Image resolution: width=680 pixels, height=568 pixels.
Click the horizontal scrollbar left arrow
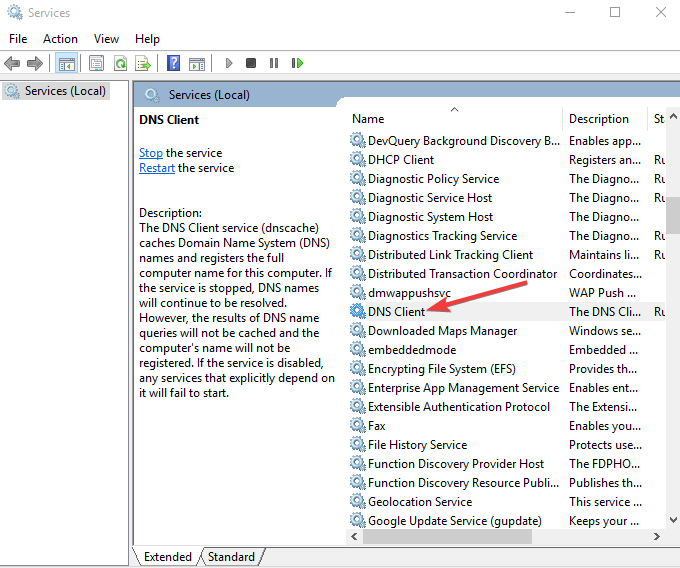[x=354, y=536]
